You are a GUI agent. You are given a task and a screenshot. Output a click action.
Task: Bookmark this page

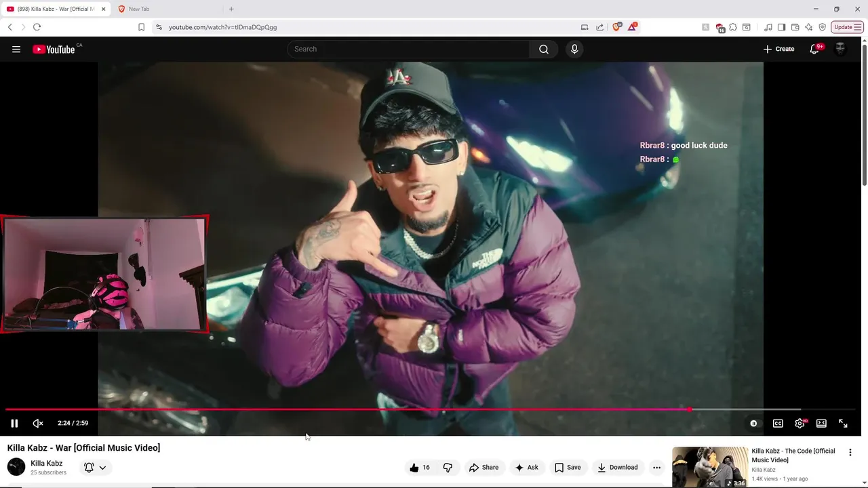[141, 27]
